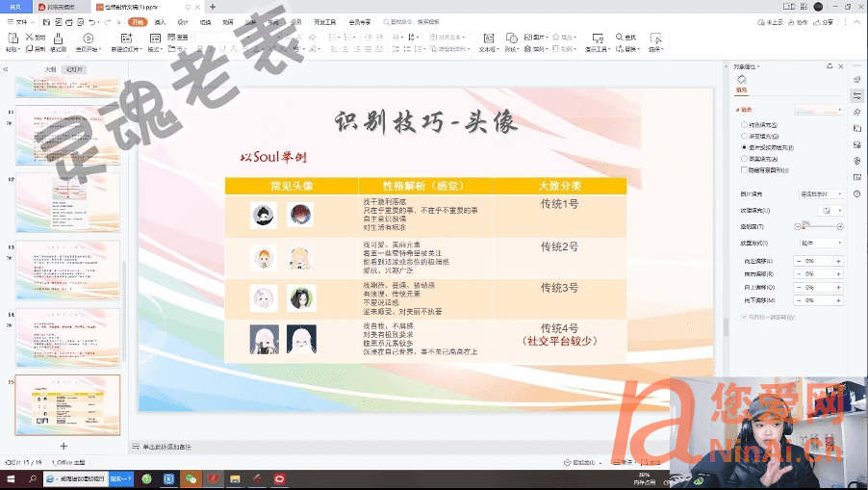868x490 pixels.
Task: Click the not-uploaded cloud button
Action: click(771, 22)
